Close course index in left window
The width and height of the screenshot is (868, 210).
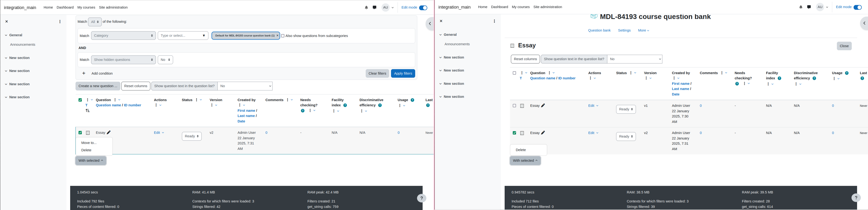(7, 22)
